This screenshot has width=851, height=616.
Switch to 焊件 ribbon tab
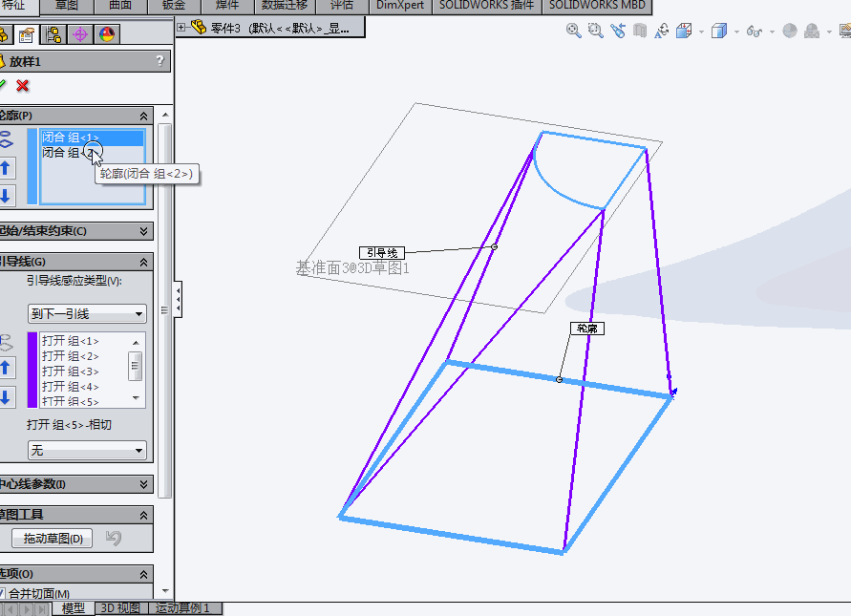(x=227, y=6)
